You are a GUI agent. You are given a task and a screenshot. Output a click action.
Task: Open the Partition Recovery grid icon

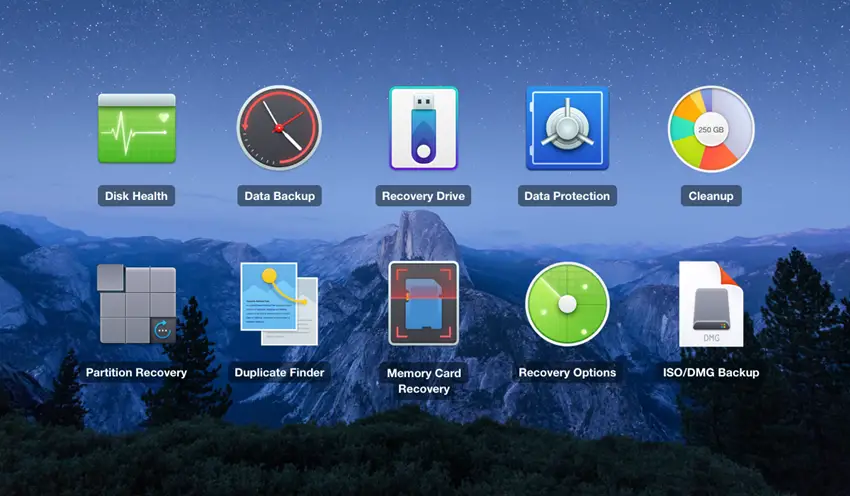[137, 304]
